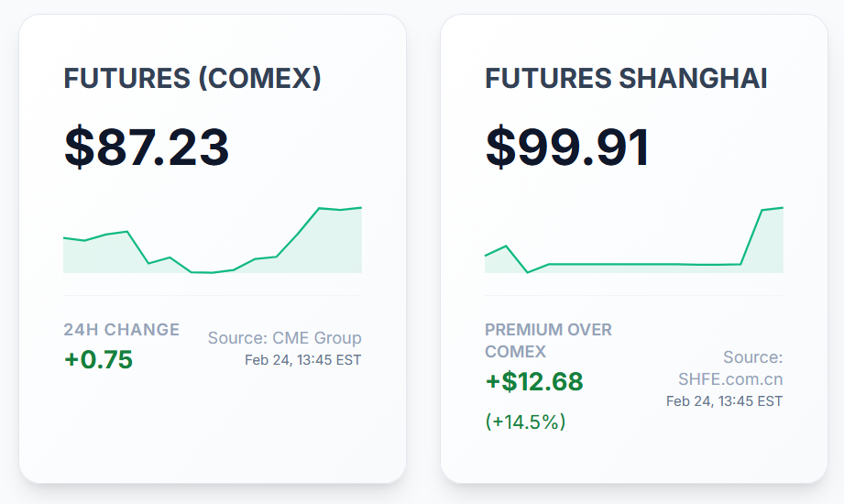Click the PREMIUM OVER COMEX label
The height and width of the screenshot is (504, 844).
tap(548, 341)
